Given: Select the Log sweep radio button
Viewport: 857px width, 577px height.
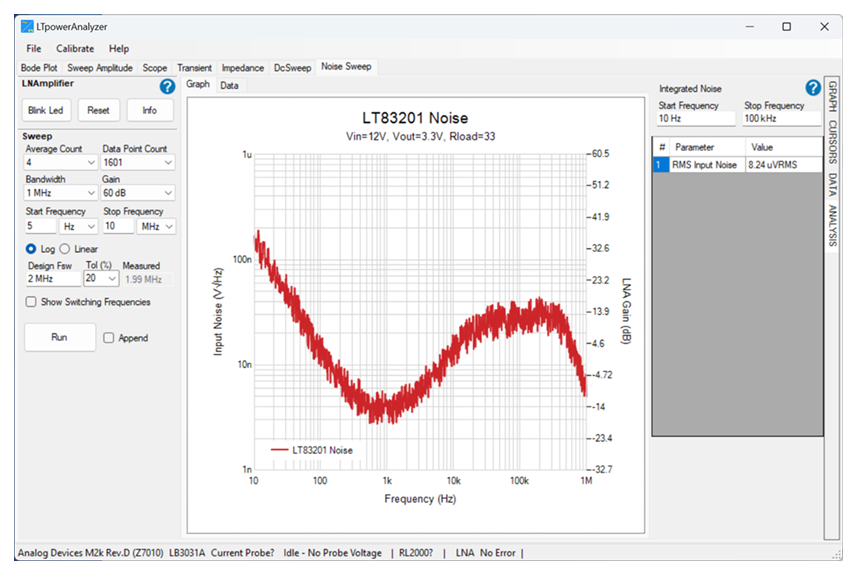Looking at the screenshot, I should [31, 249].
